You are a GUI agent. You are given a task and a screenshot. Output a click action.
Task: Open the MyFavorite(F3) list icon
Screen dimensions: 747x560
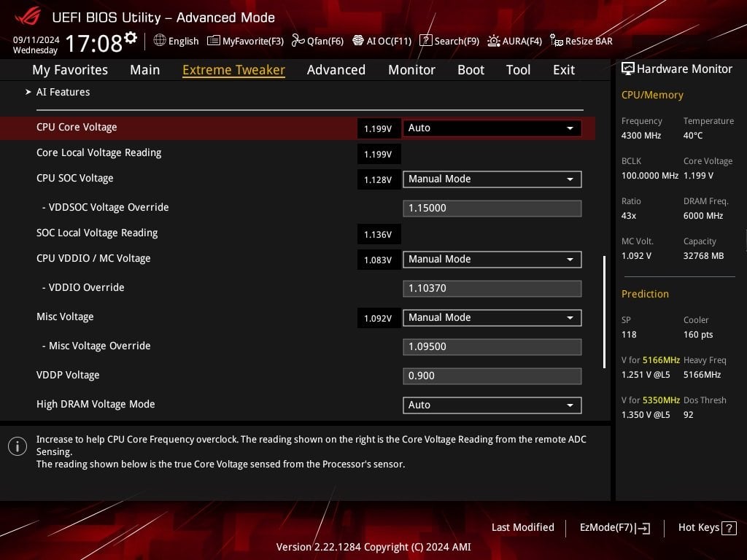[x=214, y=41]
